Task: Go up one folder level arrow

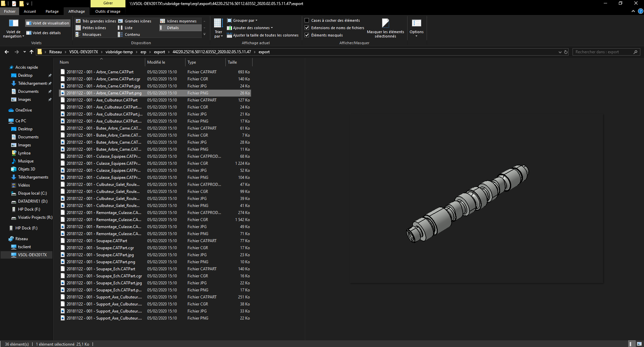Action: [32, 52]
